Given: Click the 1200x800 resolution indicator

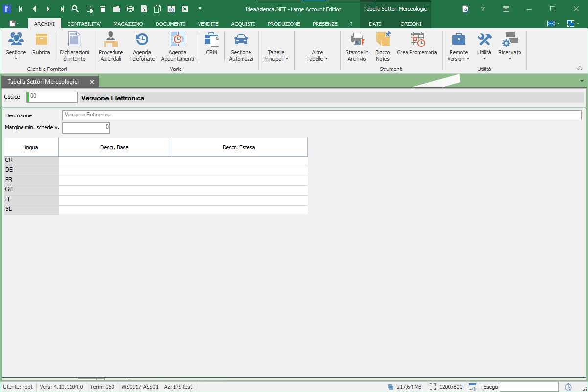Looking at the screenshot, I should click(x=446, y=387).
